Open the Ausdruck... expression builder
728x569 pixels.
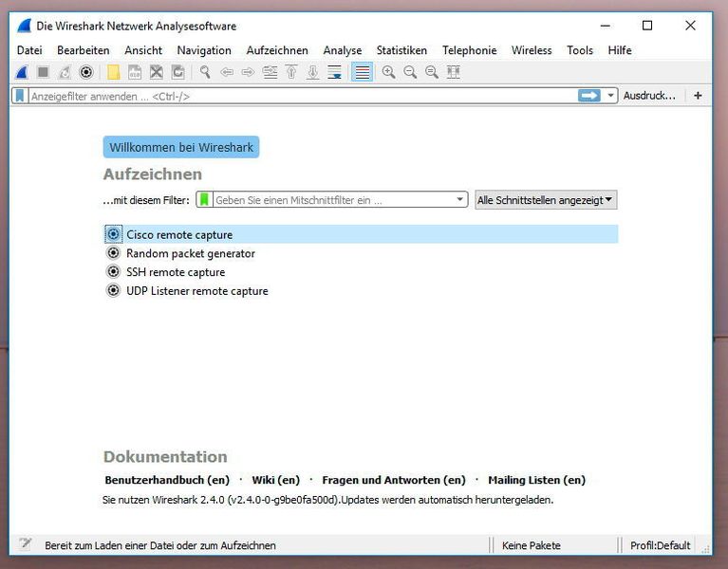tap(649, 96)
